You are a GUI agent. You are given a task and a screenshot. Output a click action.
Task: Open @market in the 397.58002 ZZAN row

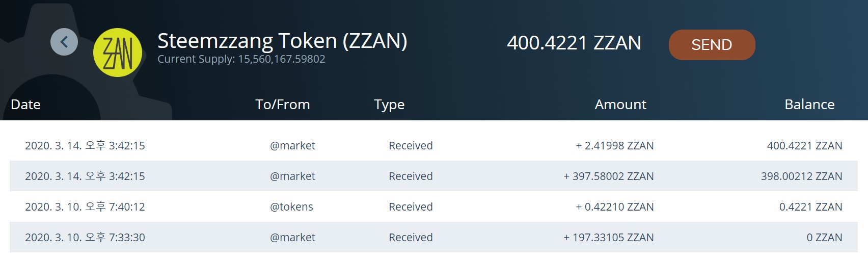coord(292,176)
